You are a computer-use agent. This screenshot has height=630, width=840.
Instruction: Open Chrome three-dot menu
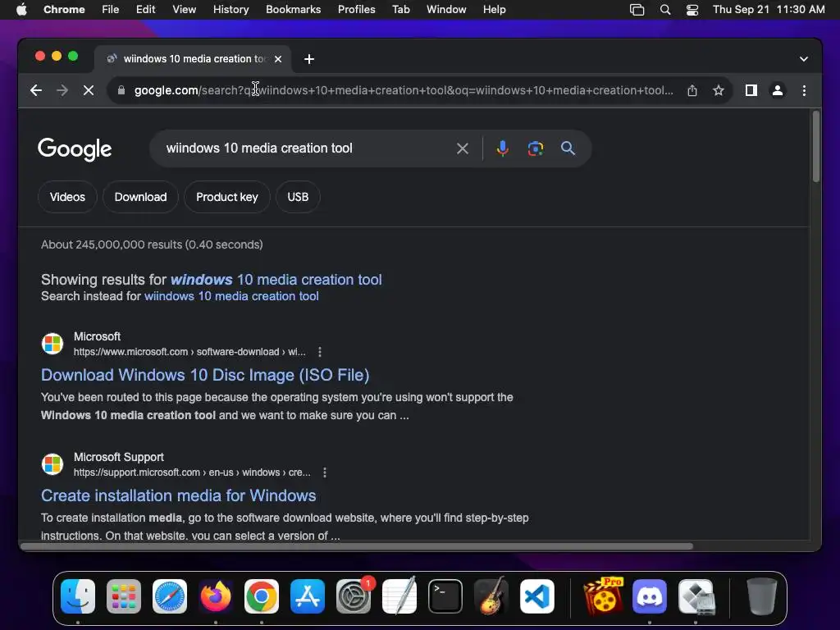[x=804, y=90]
